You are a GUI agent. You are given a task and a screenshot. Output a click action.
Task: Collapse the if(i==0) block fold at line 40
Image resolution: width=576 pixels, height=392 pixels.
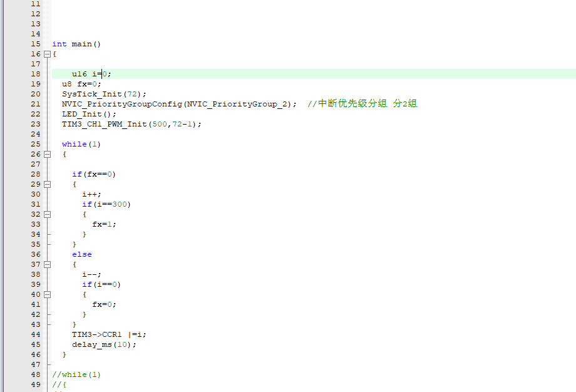(x=47, y=294)
